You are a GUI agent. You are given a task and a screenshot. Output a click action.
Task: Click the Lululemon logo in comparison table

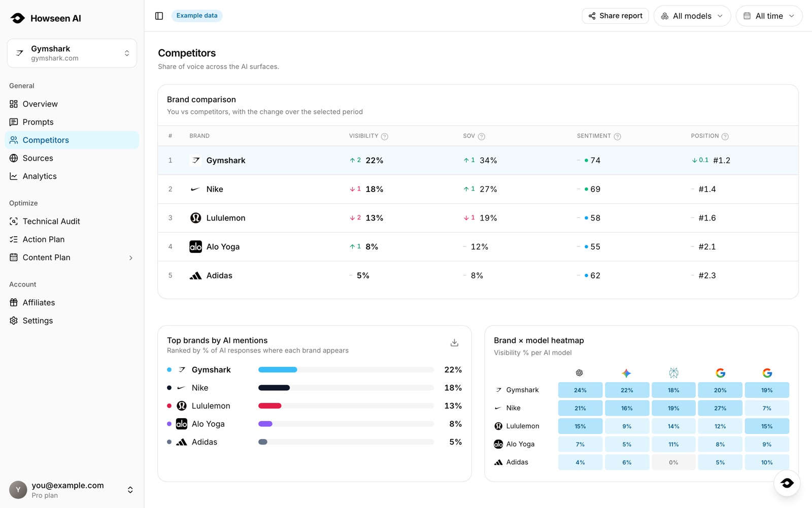coord(195,218)
